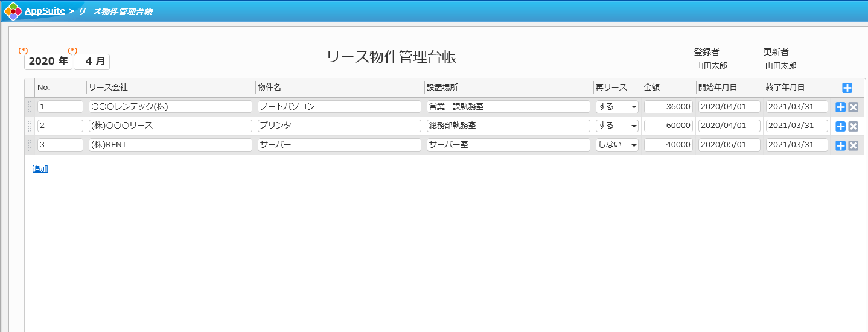Select the 4 月 month field
Image resolution: width=868 pixels, height=332 pixels.
(x=92, y=61)
